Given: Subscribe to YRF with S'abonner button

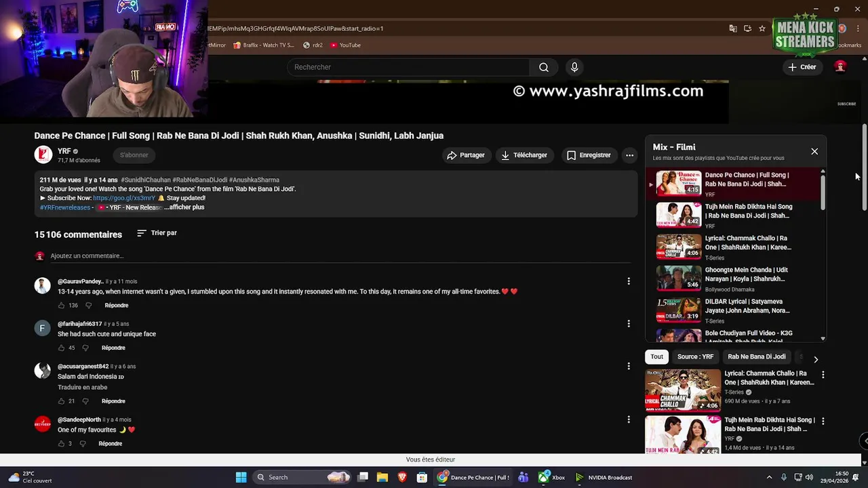Looking at the screenshot, I should point(134,155).
